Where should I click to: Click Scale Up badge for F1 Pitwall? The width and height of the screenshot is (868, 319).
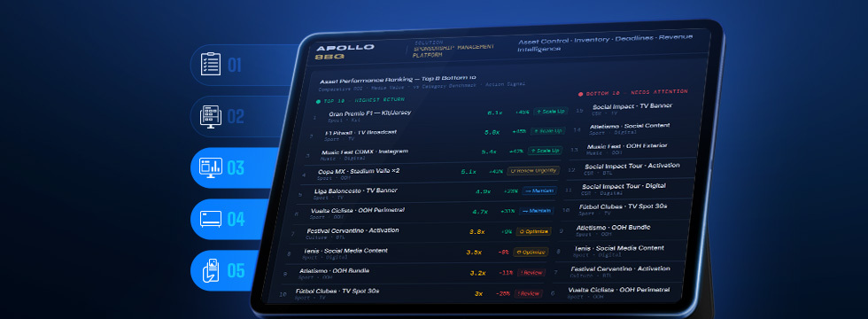pos(547,131)
